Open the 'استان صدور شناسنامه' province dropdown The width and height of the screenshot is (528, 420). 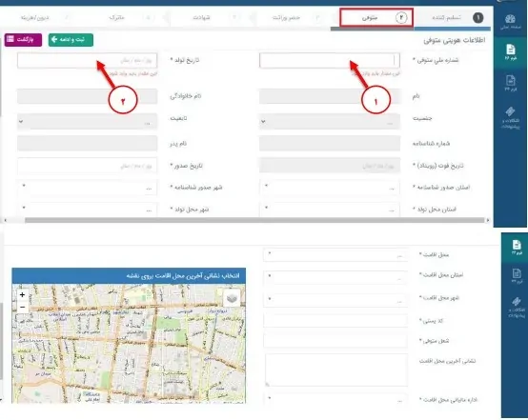330,188
